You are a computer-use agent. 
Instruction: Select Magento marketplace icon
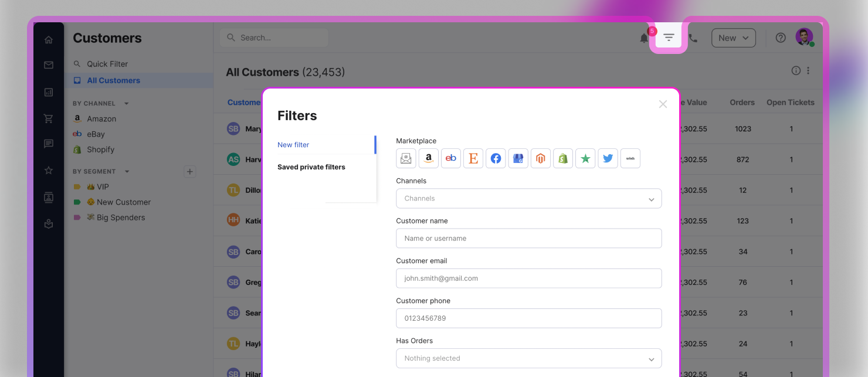(541, 158)
